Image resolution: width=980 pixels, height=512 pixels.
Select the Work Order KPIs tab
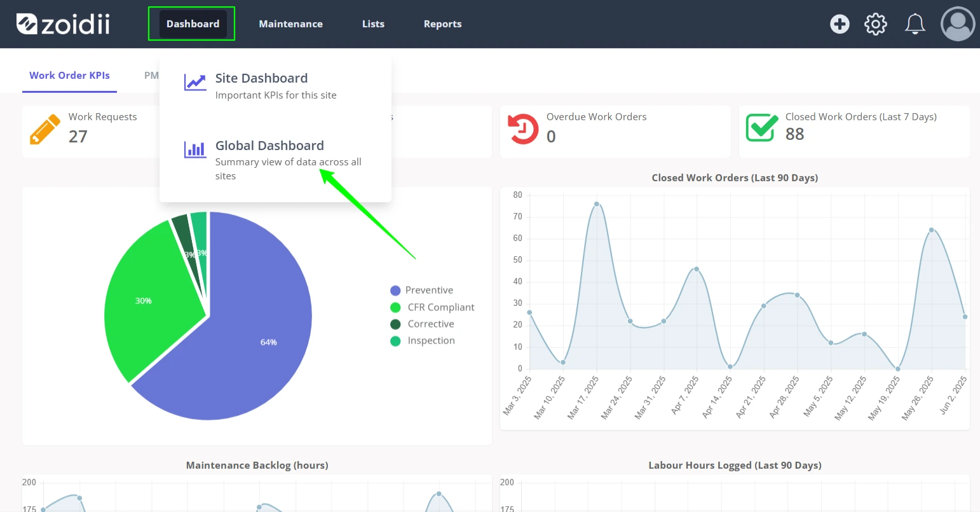click(69, 76)
